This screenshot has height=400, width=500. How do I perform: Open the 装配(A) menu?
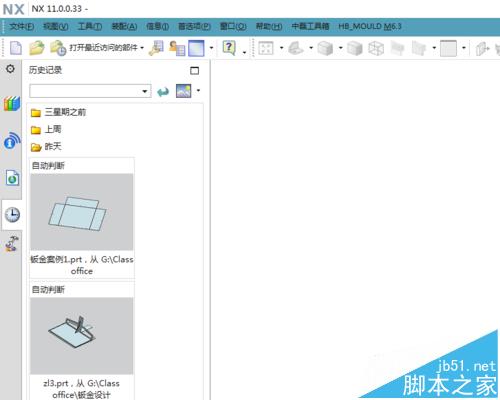[124, 26]
